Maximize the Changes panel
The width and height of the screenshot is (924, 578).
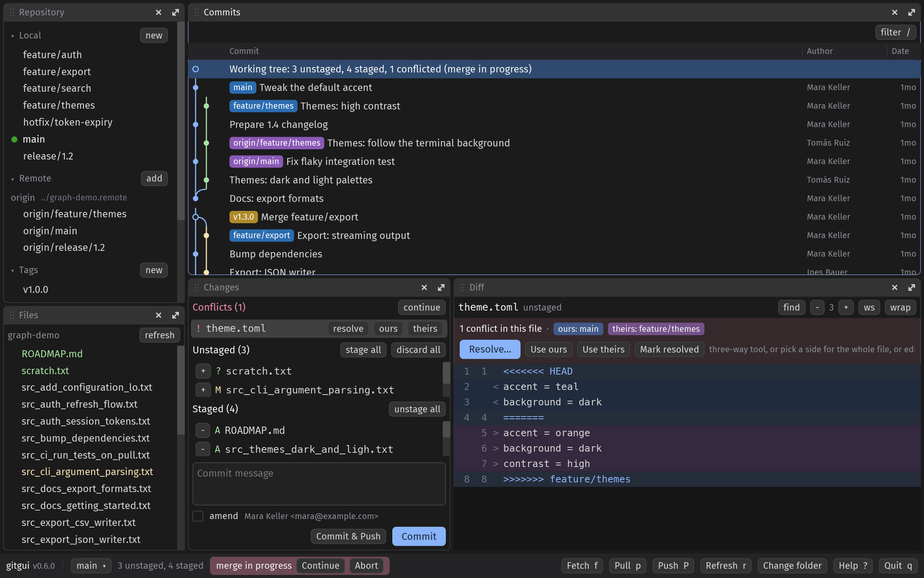441,287
